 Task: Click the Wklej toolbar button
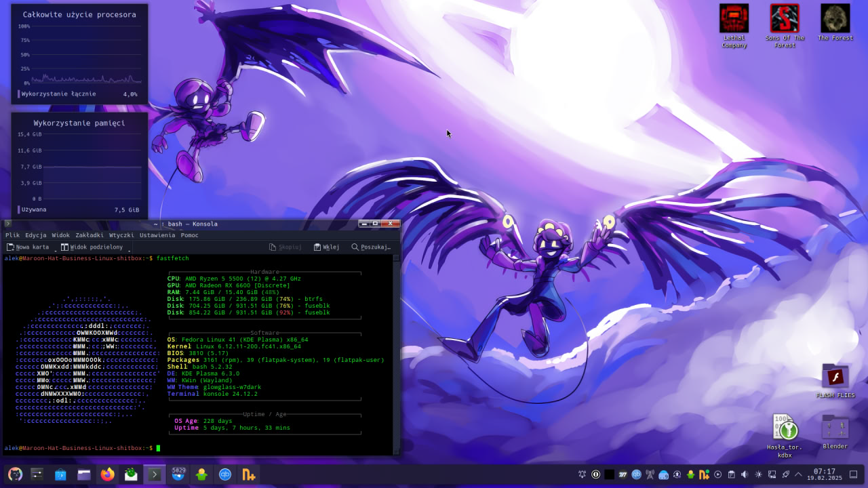(x=326, y=247)
